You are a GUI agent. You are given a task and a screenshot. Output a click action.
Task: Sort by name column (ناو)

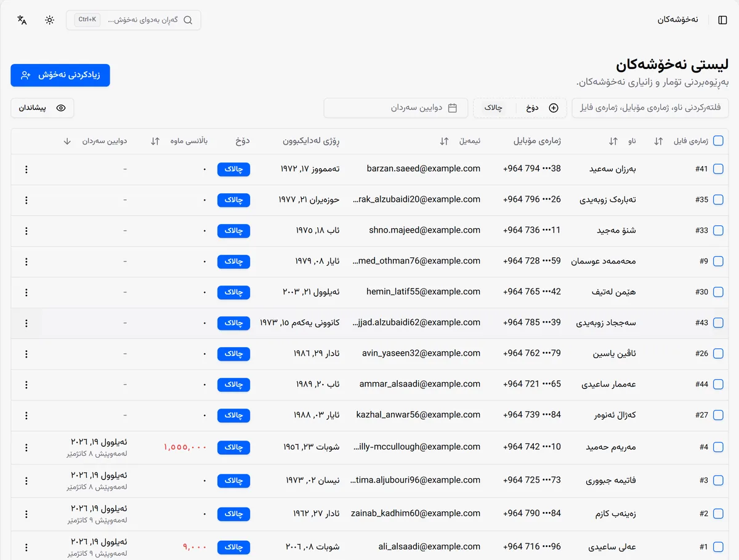point(613,141)
